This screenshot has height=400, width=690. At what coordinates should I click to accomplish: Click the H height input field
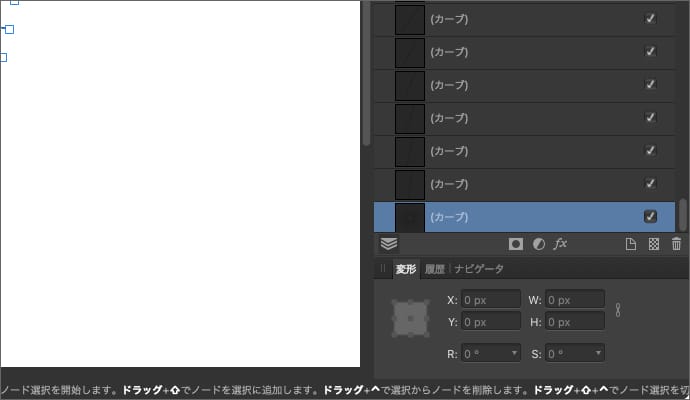coord(574,321)
